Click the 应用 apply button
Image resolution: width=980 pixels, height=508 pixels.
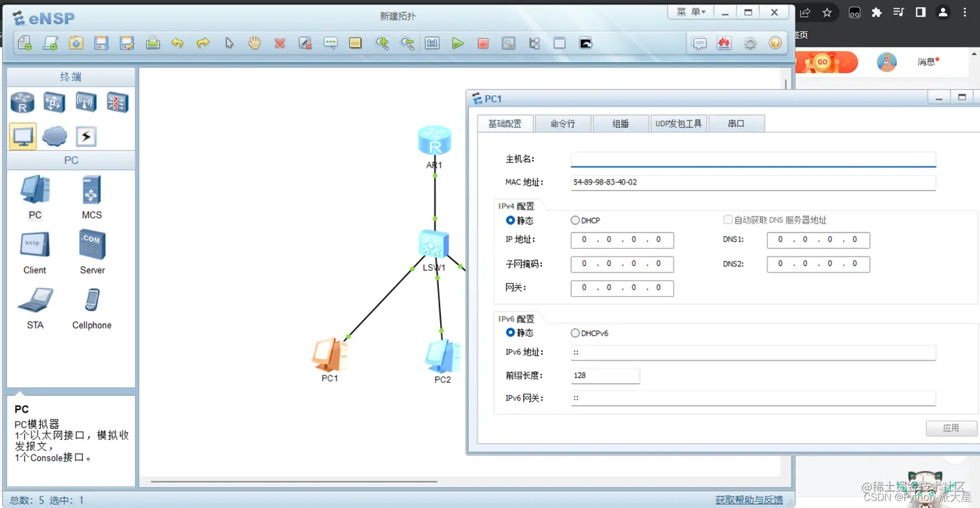tap(951, 428)
